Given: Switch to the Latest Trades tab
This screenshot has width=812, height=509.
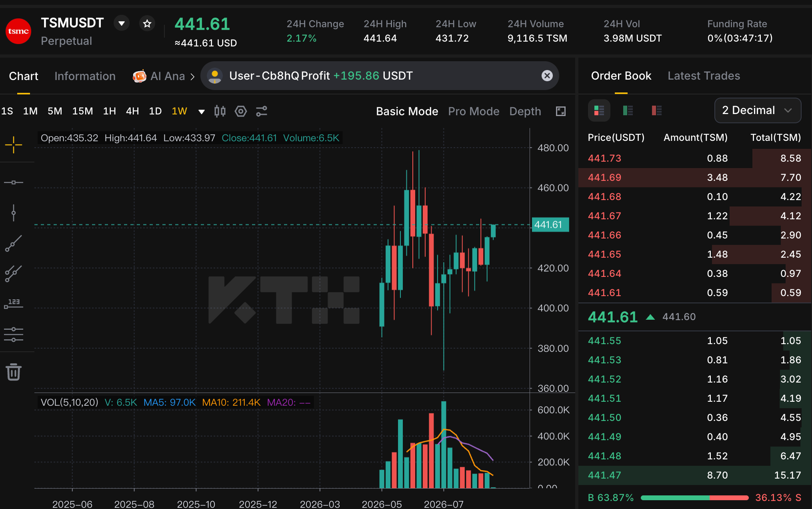Looking at the screenshot, I should pos(704,76).
